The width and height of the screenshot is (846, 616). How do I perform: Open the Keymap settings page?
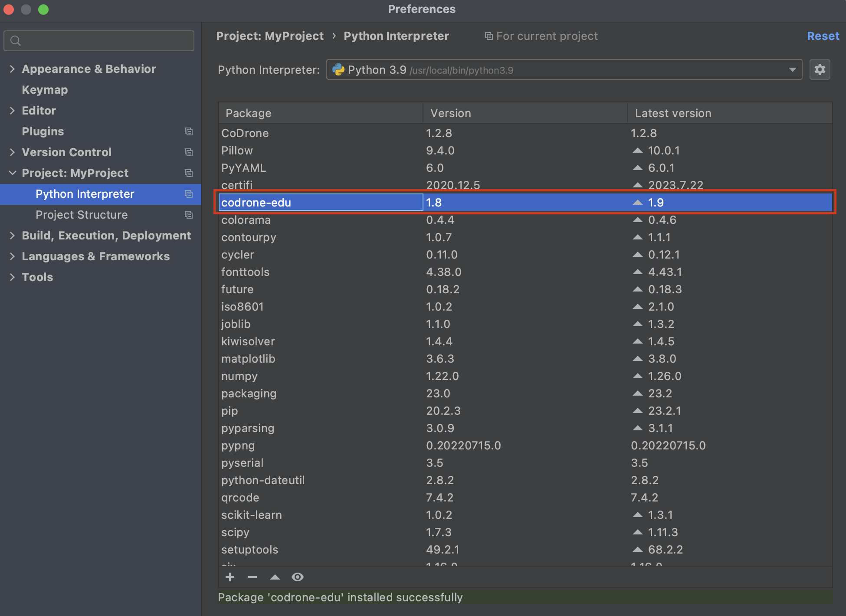(x=45, y=90)
